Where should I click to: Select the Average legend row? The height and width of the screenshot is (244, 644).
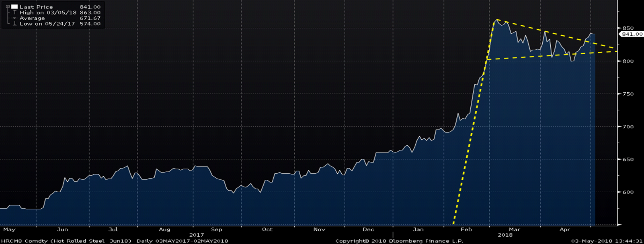32,18
